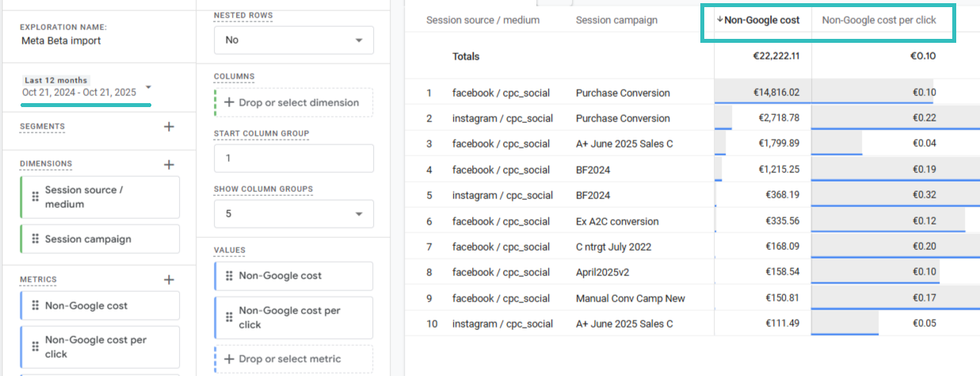Add a new metric with plus icon
980x376 pixels.
coord(168,280)
